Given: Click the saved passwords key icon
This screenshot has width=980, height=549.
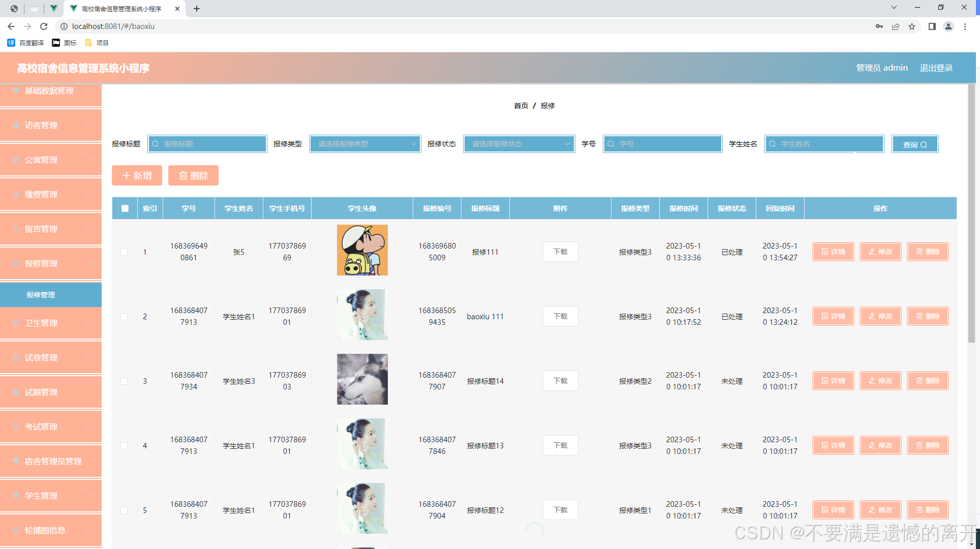Looking at the screenshot, I should (879, 26).
